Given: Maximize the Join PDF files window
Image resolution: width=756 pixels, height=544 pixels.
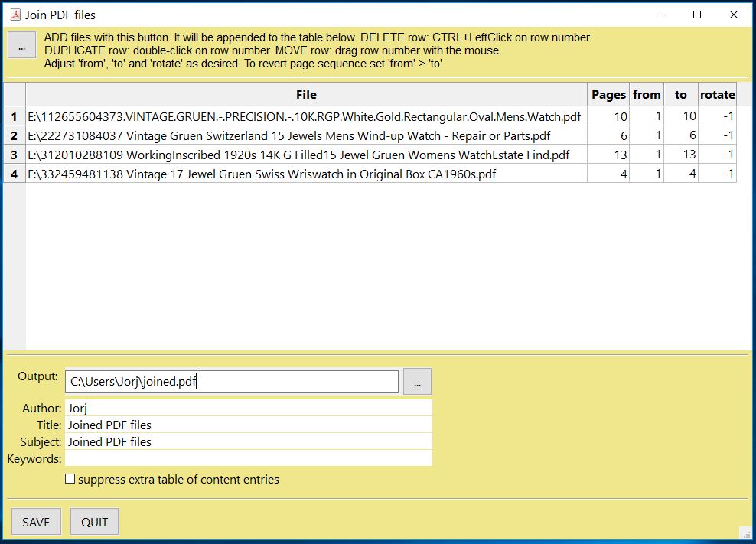Looking at the screenshot, I should click(697, 15).
